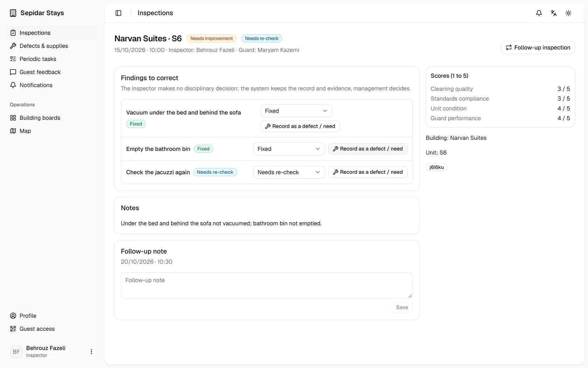Image resolution: width=588 pixels, height=368 pixels.
Task: Toggle the sidebar panel icon
Action: coord(118,13)
